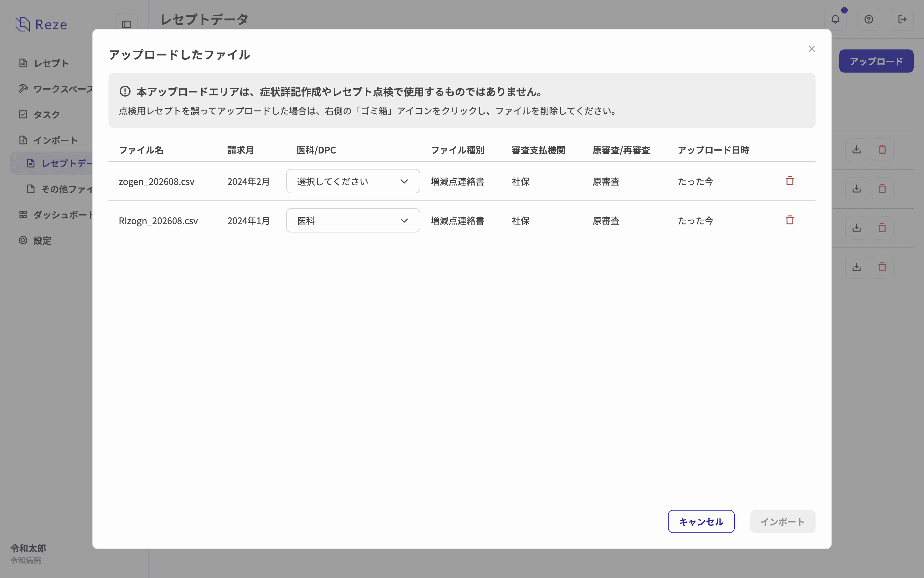The height and width of the screenshot is (578, 924).
Task: Click the 医科/DPC column header
Action: (x=316, y=150)
